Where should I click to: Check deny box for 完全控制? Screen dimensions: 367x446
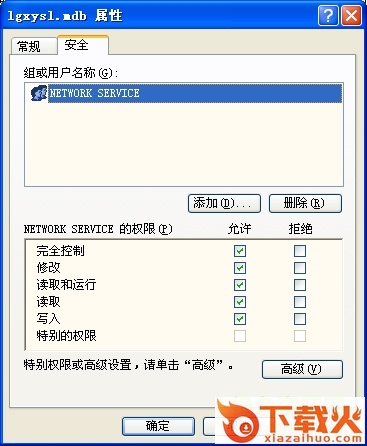pyautogui.click(x=300, y=251)
